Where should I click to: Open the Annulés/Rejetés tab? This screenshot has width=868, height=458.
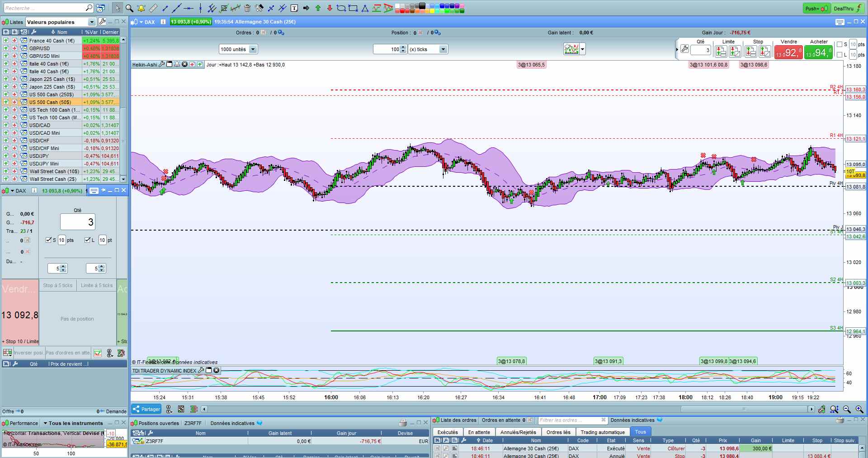click(x=518, y=432)
